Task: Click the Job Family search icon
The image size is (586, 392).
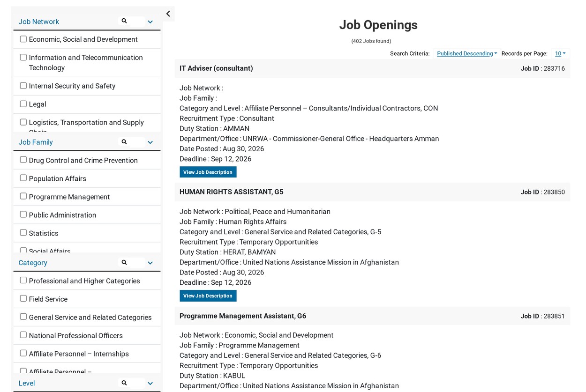Action: click(124, 142)
